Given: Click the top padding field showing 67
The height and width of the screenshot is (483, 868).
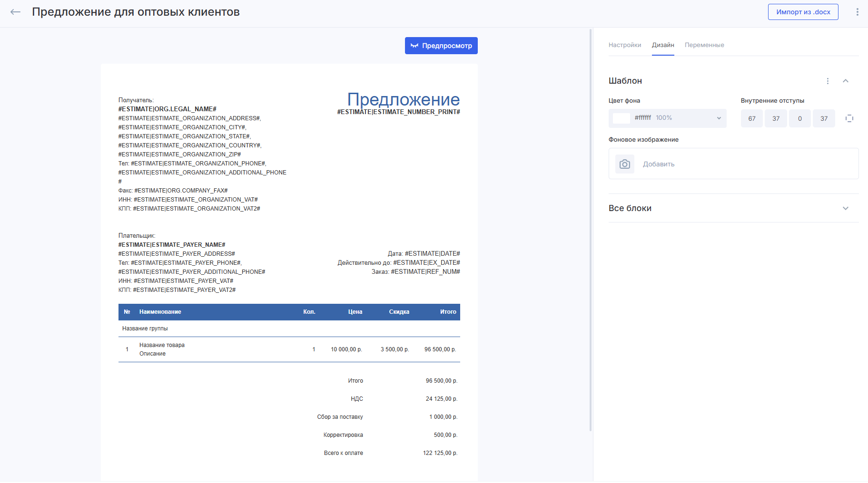Looking at the screenshot, I should [x=751, y=118].
